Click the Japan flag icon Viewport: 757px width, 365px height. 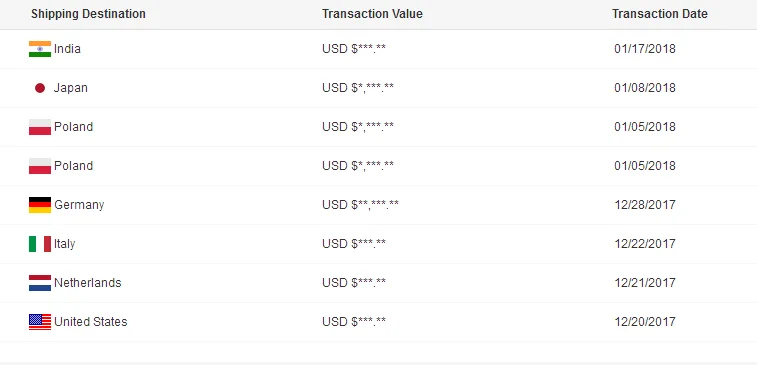point(40,88)
